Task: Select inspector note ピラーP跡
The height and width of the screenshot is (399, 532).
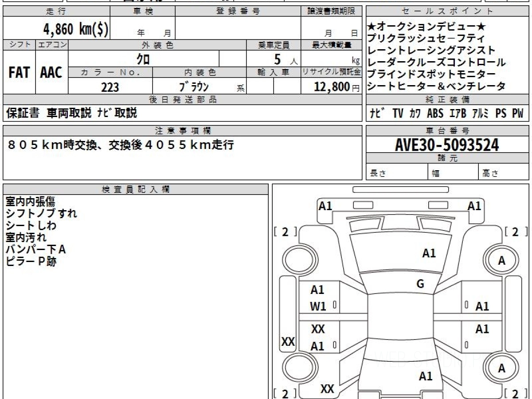Action: click(31, 262)
